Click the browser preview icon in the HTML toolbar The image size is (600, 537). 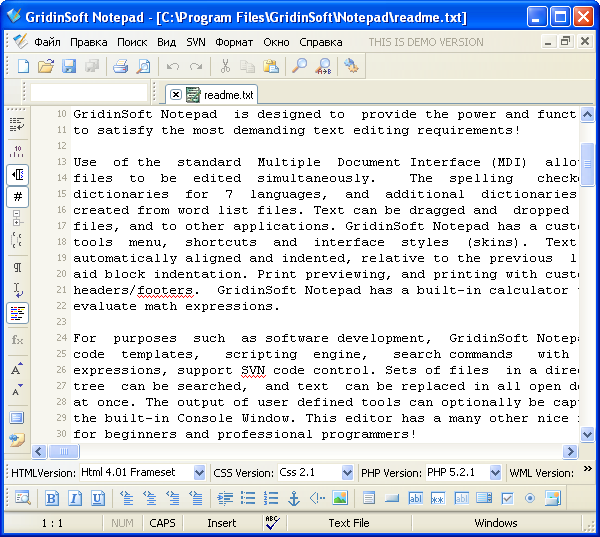pyautogui.click(x=23, y=498)
